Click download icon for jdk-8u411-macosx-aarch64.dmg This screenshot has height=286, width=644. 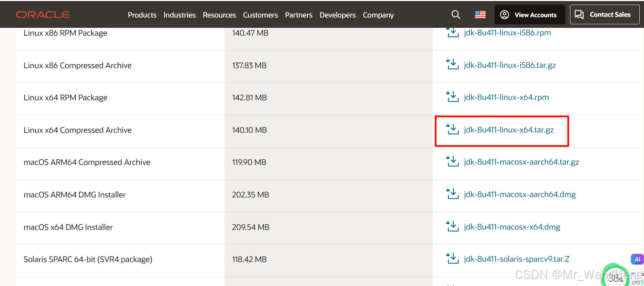tap(452, 194)
